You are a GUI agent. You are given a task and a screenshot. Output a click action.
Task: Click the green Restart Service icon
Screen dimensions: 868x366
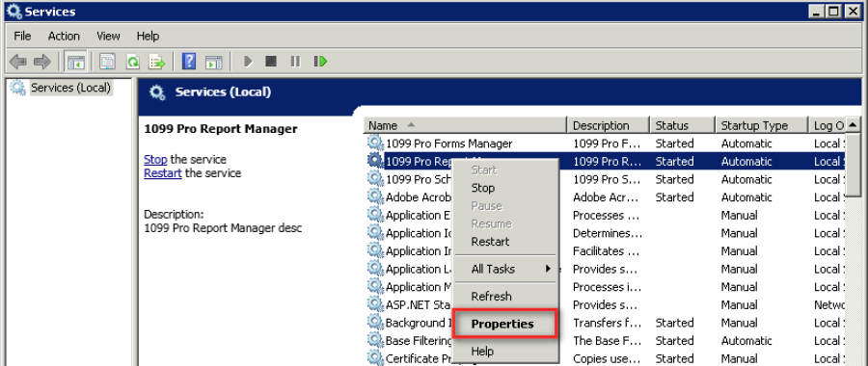click(320, 62)
